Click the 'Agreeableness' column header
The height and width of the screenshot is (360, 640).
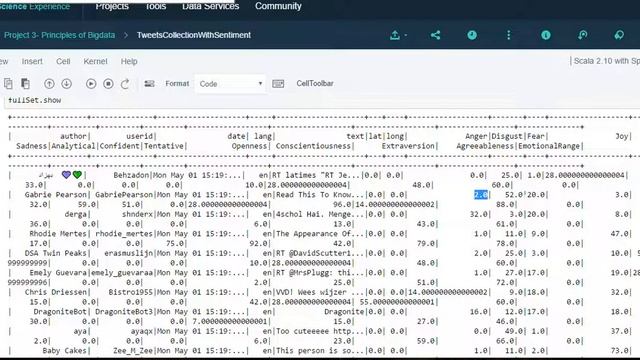point(485,146)
